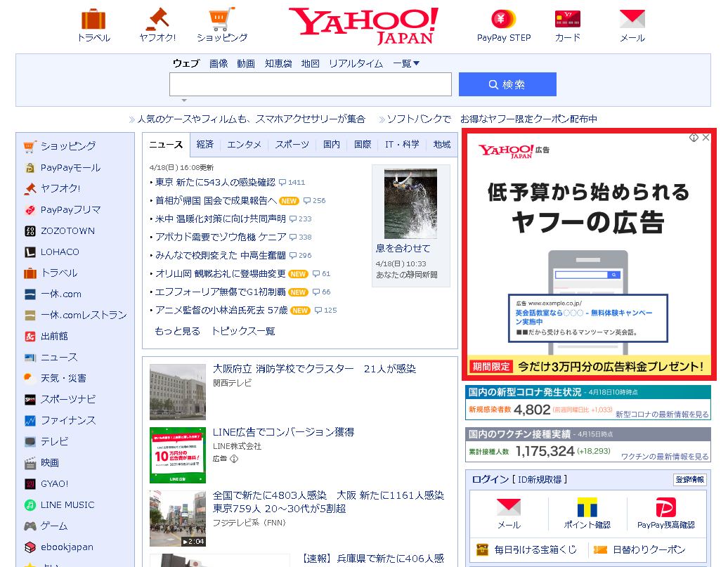Screen dimensions: 728x567
Task: Click the PayPayモール sidebar icon
Action: point(30,168)
